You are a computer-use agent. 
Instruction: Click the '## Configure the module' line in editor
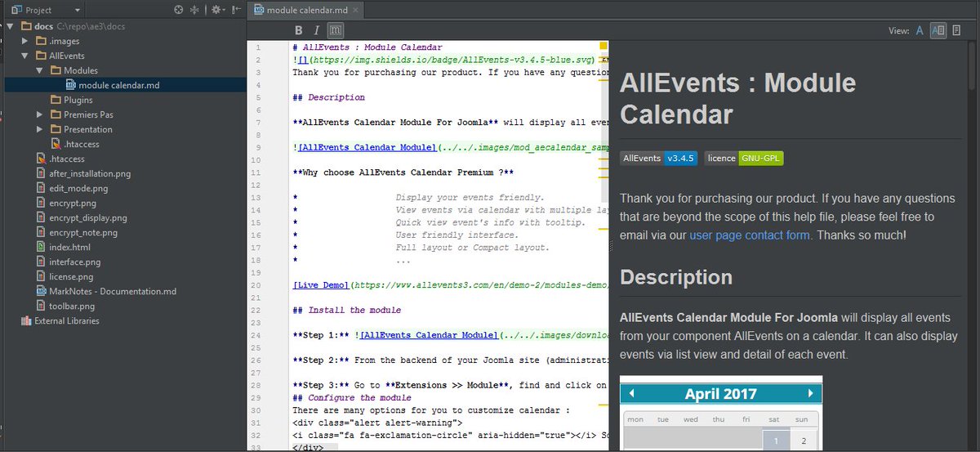(352, 398)
